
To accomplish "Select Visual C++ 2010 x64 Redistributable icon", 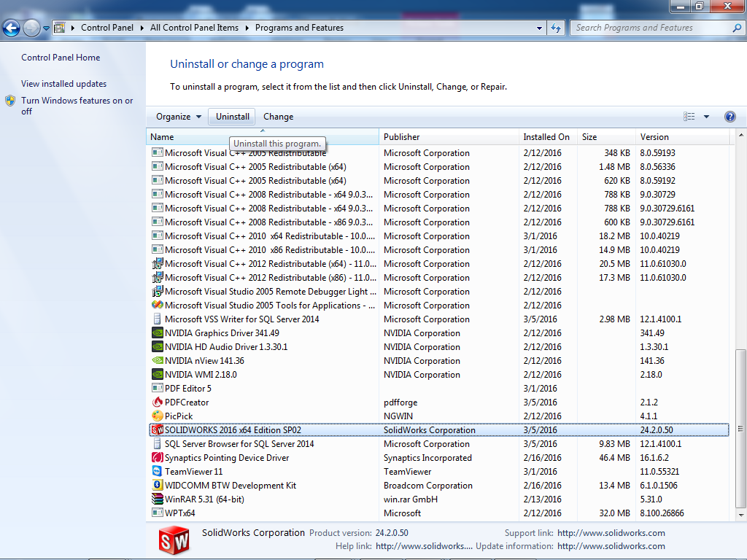I will [x=158, y=236].
